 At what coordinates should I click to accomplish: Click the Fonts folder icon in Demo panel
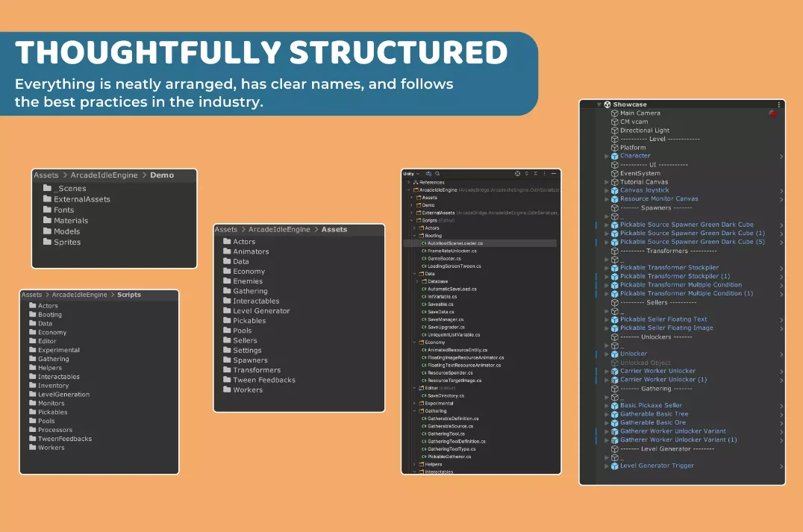[47, 210]
